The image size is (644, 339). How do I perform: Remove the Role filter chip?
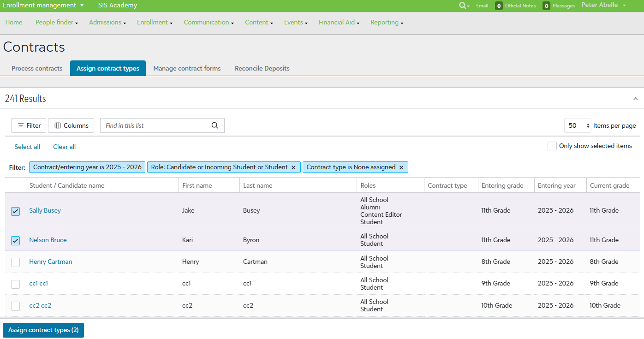tap(293, 167)
